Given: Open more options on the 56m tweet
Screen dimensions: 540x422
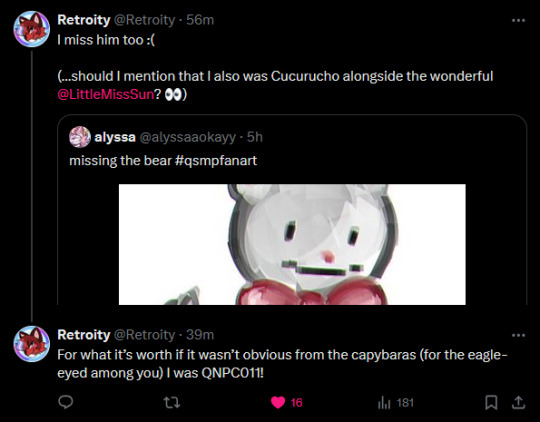Looking at the screenshot, I should pyautogui.click(x=518, y=21).
